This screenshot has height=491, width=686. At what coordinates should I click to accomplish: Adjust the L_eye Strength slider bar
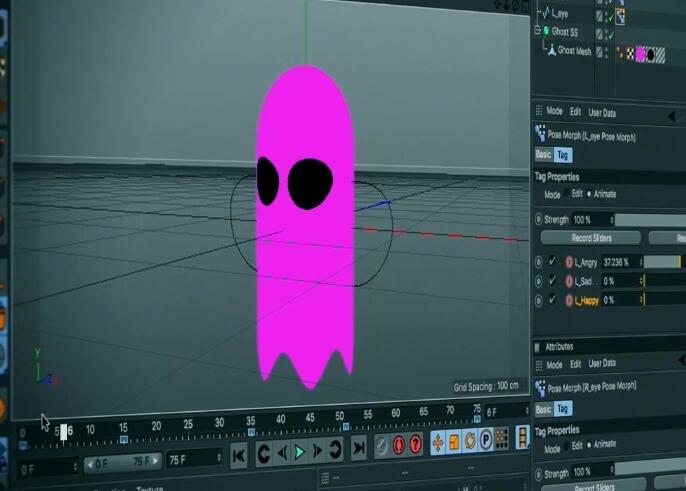650,220
